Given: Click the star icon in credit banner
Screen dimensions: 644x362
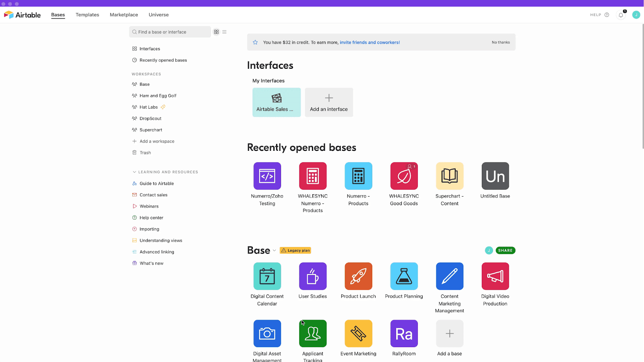Looking at the screenshot, I should coord(255,42).
